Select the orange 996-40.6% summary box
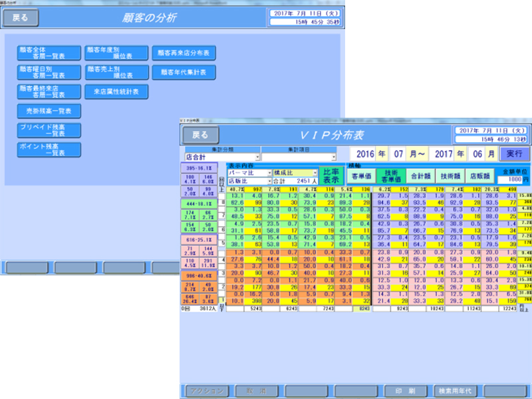Image resolution: width=532 pixels, height=399 pixels. click(x=199, y=276)
